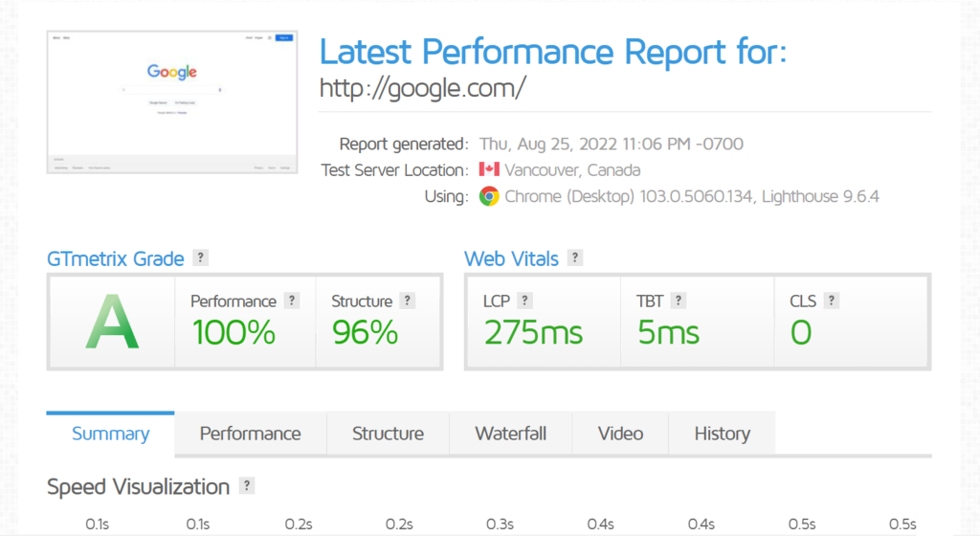The image size is (980, 536).
Task: Click the help icon next to GTmetrix Grade
Action: 200,257
